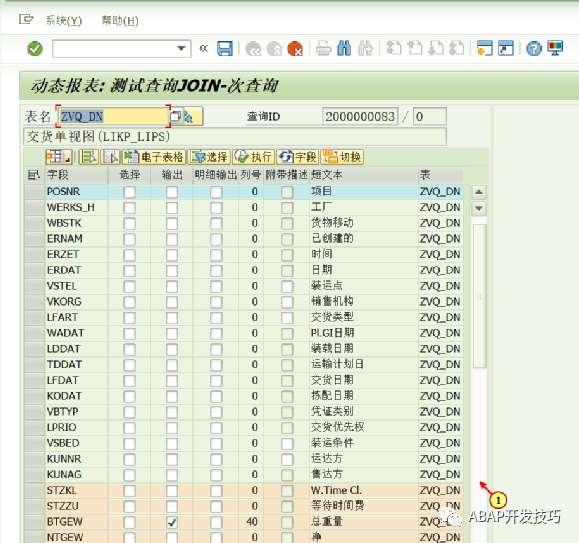Click the W.Time Cl. short text cell
This screenshot has height=543, width=579.
click(363, 491)
